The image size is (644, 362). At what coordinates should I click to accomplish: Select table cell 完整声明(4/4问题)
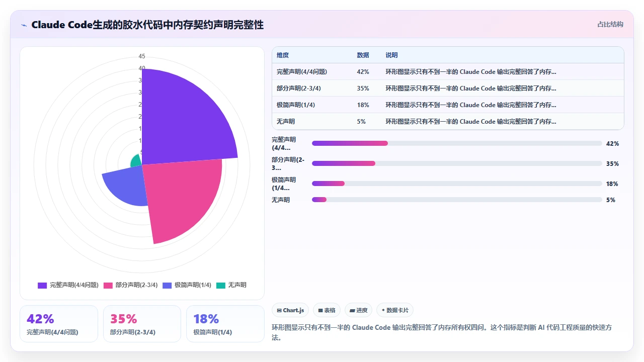click(x=302, y=72)
